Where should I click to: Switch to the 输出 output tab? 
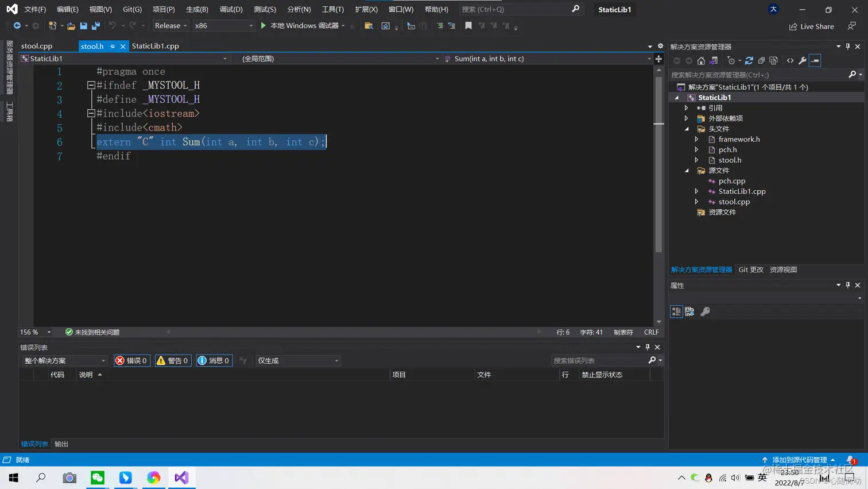[x=61, y=444]
